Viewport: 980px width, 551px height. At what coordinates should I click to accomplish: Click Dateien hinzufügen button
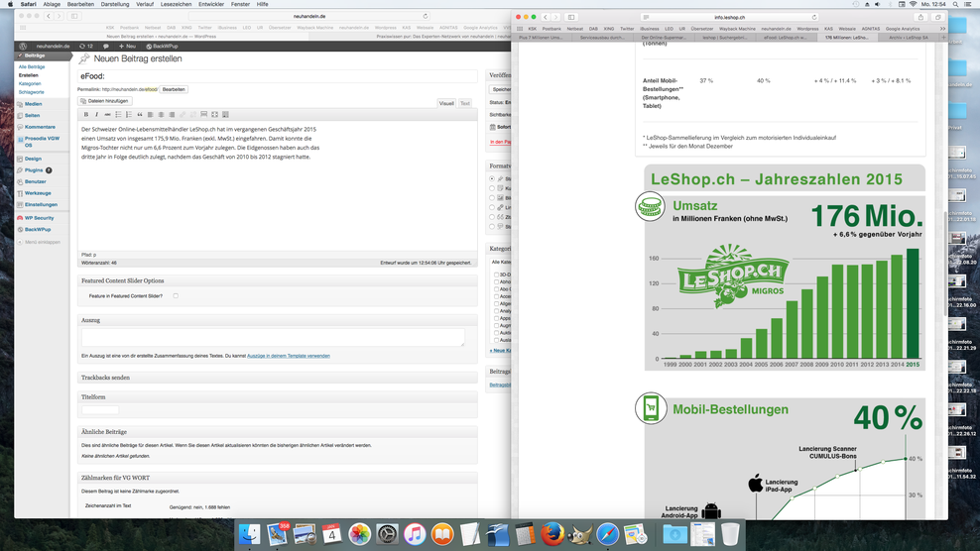104,100
